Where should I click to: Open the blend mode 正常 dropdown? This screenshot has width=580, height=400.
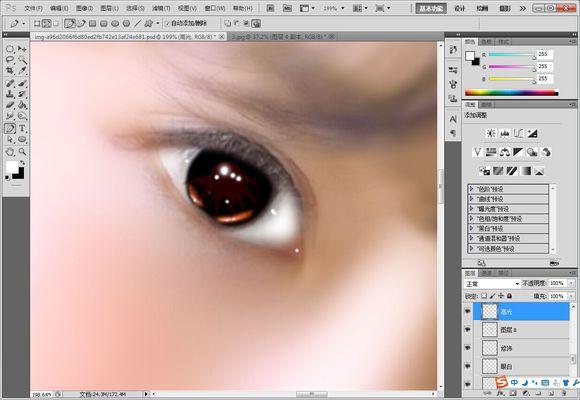point(492,283)
